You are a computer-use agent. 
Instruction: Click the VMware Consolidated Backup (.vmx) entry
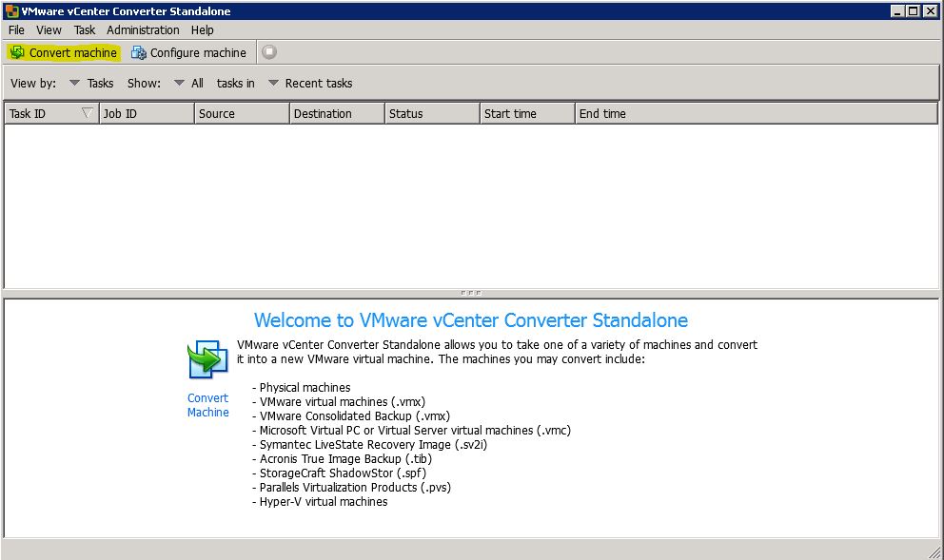(x=355, y=415)
